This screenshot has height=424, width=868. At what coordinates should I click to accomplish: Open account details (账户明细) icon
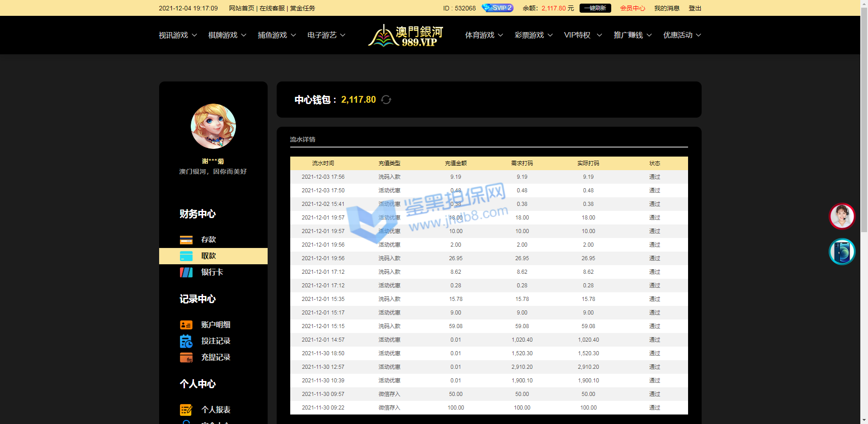click(x=186, y=325)
